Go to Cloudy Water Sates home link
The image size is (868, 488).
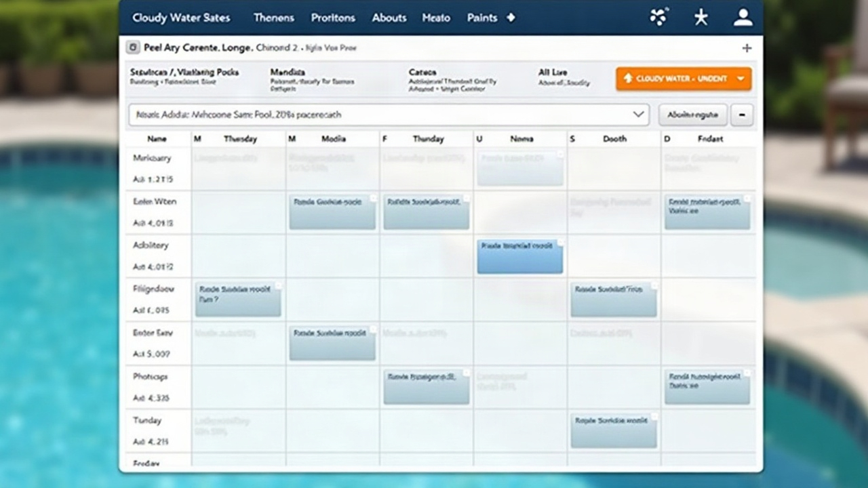(x=181, y=18)
